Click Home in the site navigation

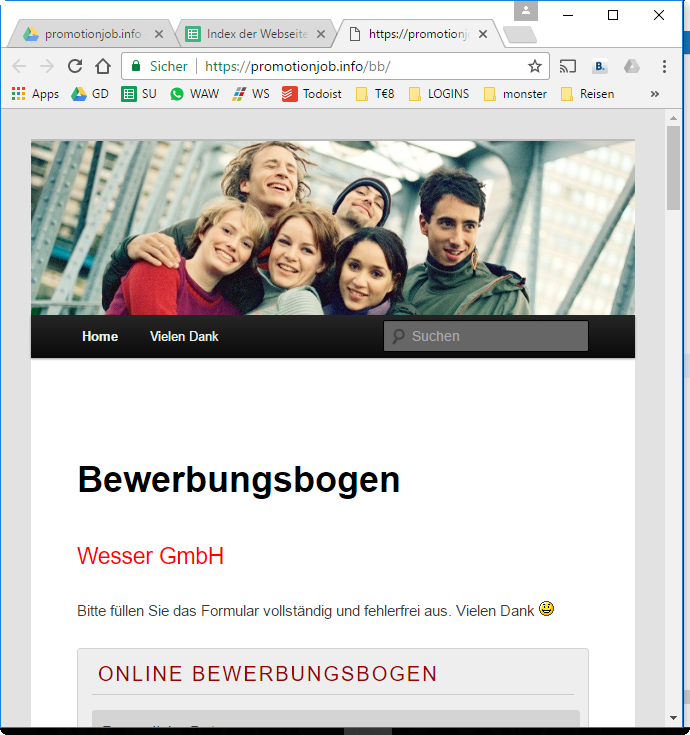coord(100,336)
